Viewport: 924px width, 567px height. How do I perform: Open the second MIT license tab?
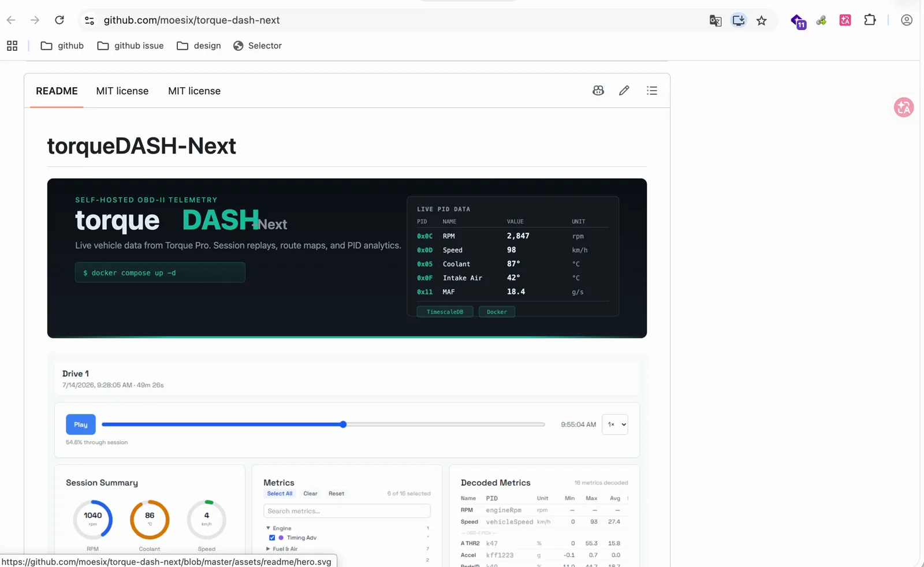194,91
